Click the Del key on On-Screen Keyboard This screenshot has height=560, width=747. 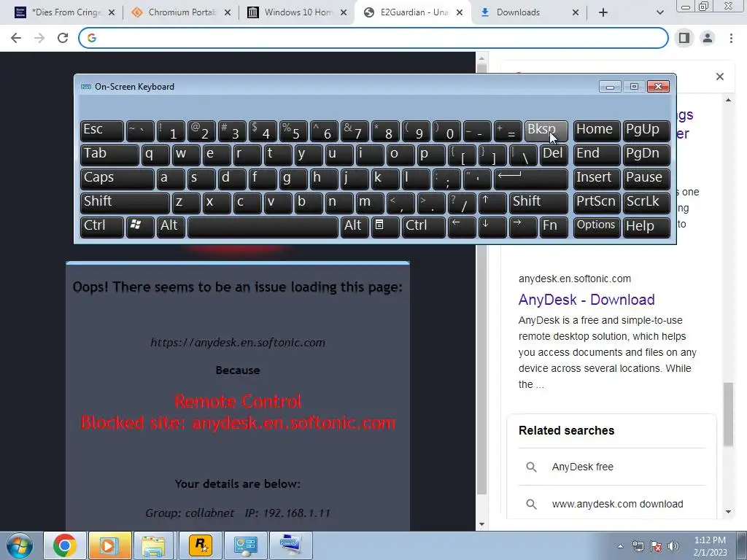pyautogui.click(x=554, y=155)
